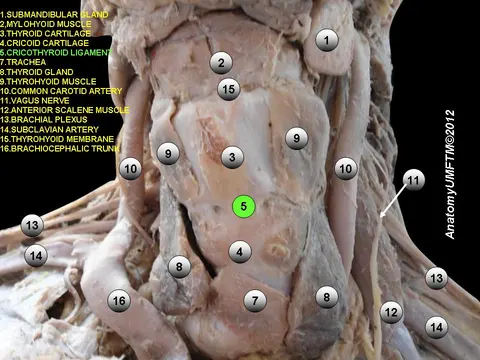Click marker 16 on the brachiocephalic trunk

119,301
